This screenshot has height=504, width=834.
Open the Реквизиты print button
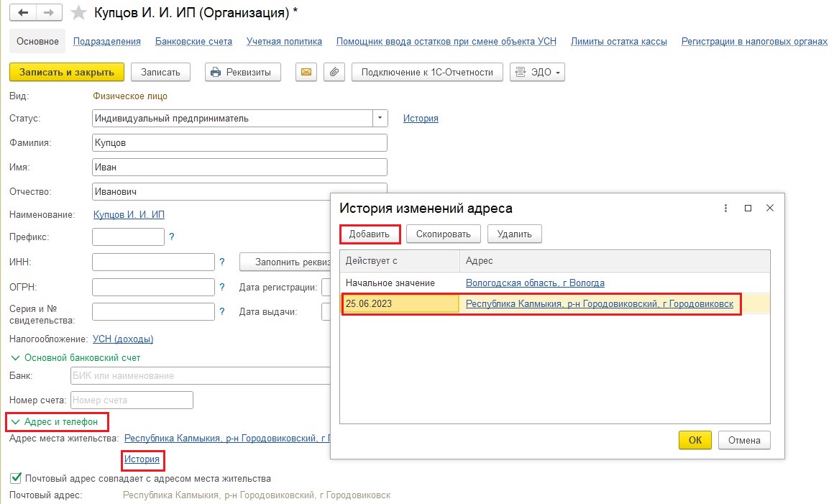(x=242, y=73)
